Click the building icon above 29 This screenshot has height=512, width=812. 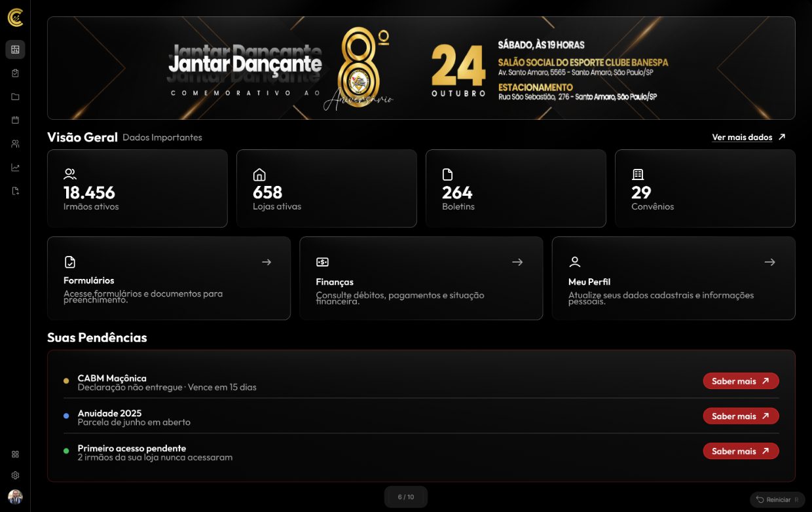[x=638, y=174]
